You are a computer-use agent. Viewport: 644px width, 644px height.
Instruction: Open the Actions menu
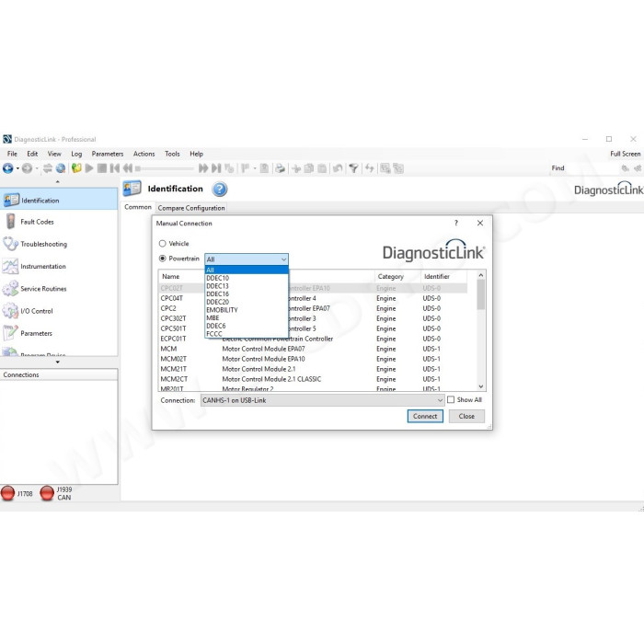point(144,154)
